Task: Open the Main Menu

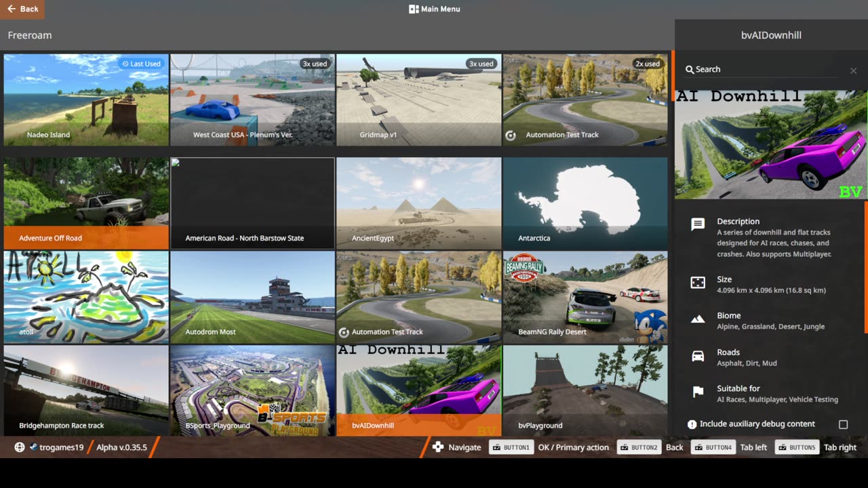Action: (434, 9)
